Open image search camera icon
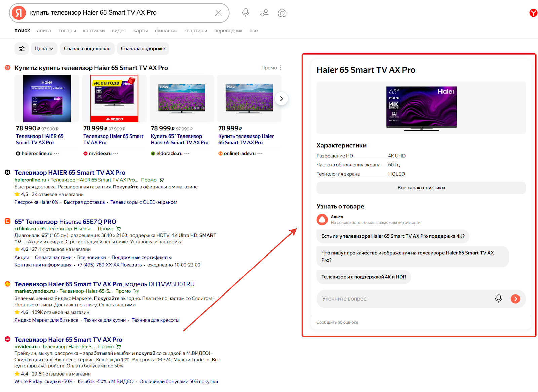Image resolution: width=538 pixels, height=392 pixels. 282,13
